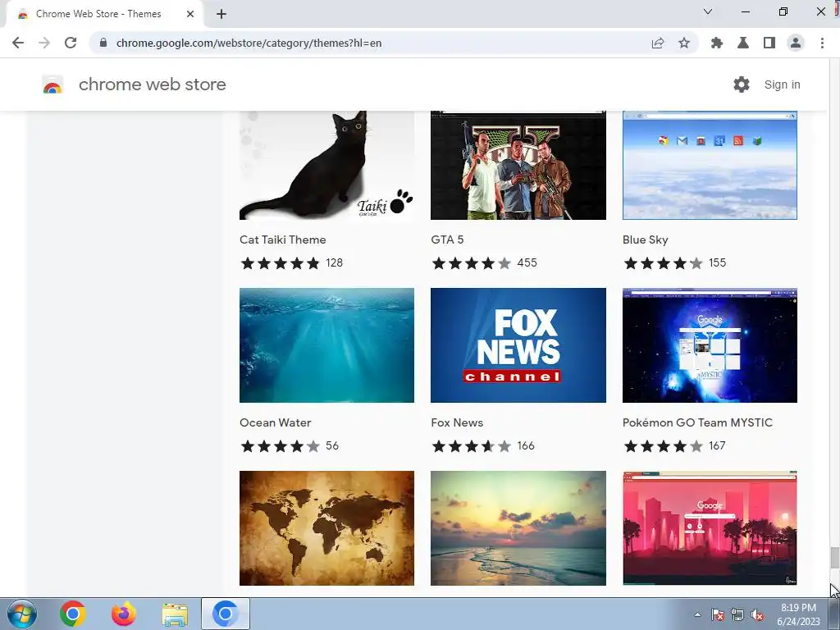
Task: Click the Blue Sky title text
Action: (645, 240)
